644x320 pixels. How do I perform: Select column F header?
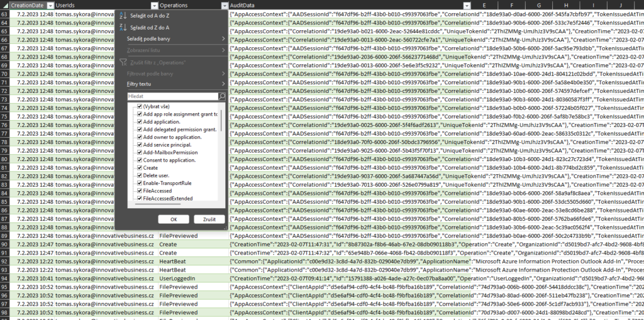pyautogui.click(x=511, y=5)
